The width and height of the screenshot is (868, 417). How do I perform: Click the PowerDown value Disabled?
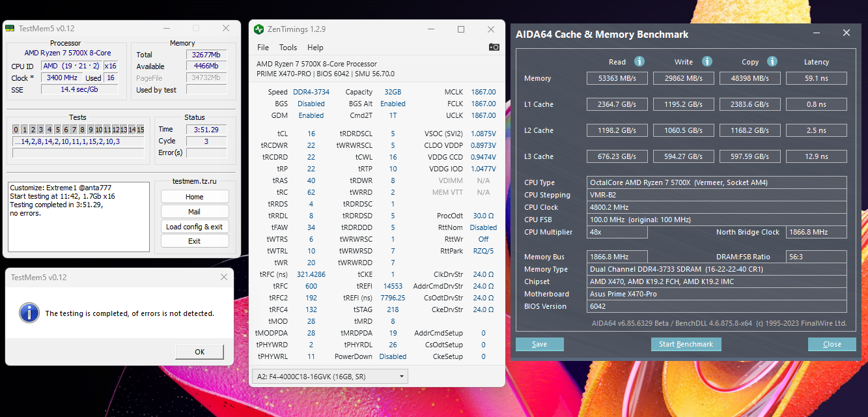[393, 356]
